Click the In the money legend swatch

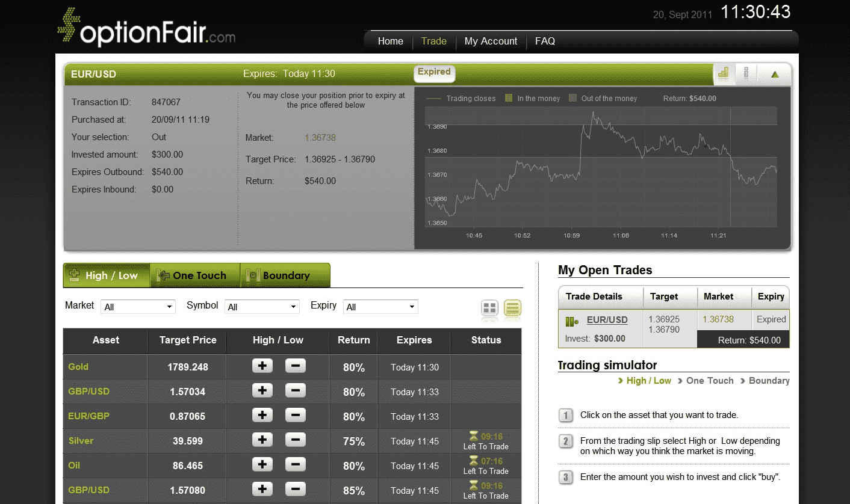(x=509, y=98)
